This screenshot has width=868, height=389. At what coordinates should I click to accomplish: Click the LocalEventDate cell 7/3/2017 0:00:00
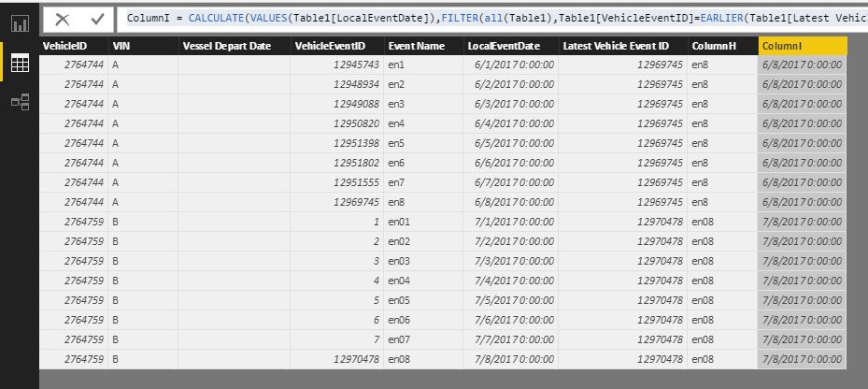[x=511, y=261]
